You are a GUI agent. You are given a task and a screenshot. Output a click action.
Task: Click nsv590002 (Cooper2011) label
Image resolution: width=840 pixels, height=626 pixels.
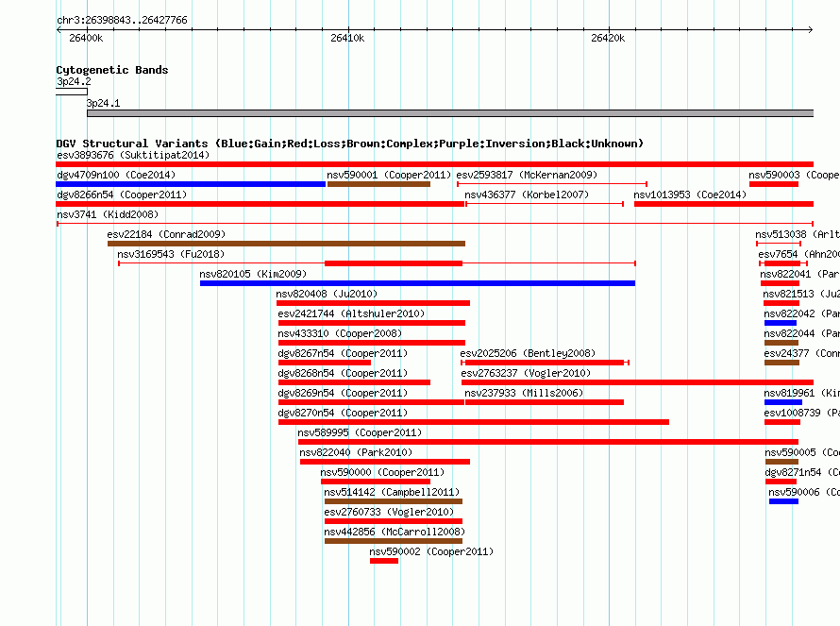[x=431, y=551]
